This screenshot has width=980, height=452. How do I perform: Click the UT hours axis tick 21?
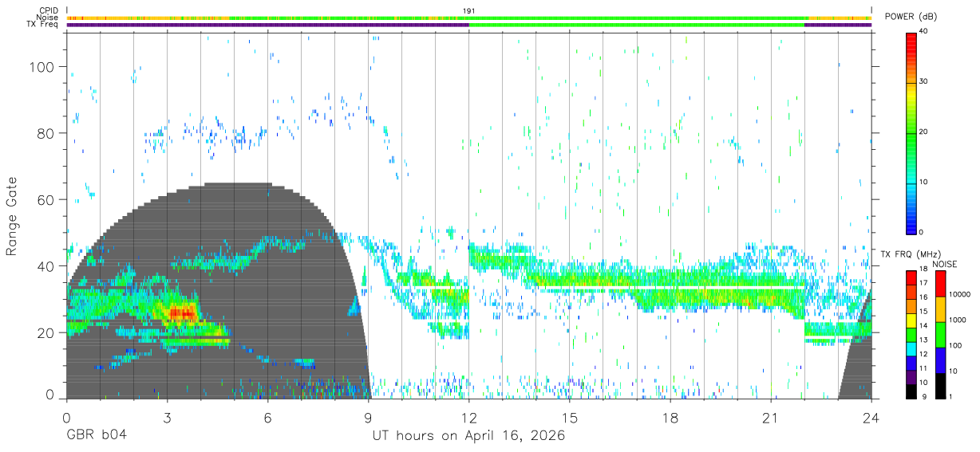(x=771, y=418)
